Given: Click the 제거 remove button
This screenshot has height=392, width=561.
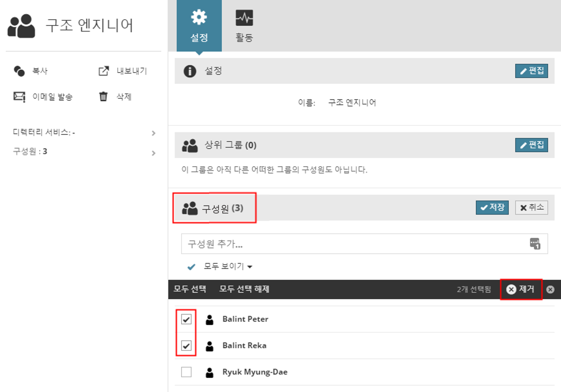Looking at the screenshot, I should point(521,289).
